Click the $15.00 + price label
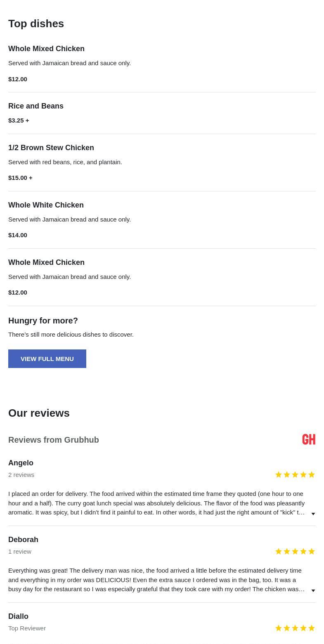The width and height of the screenshot is (324, 644). [20, 178]
